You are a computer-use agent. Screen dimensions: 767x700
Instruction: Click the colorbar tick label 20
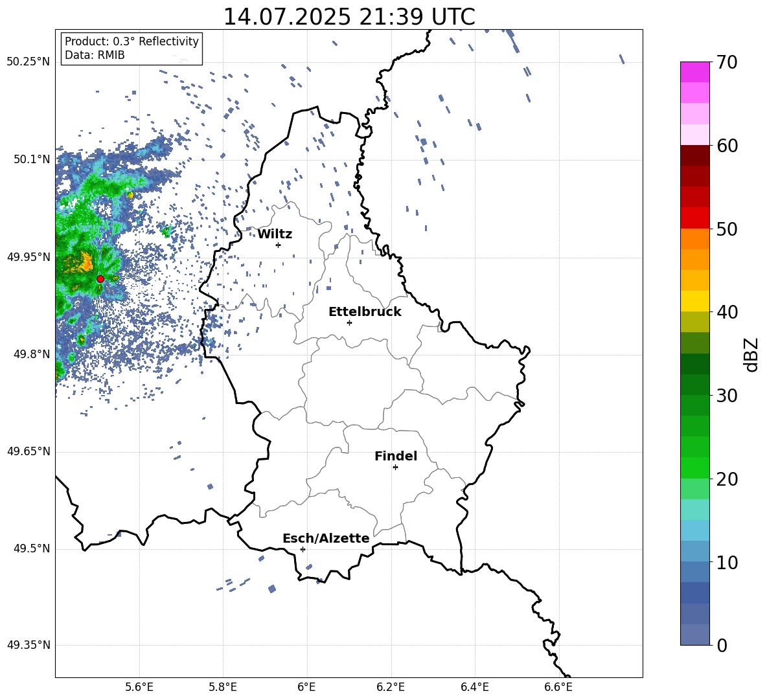click(x=727, y=479)
